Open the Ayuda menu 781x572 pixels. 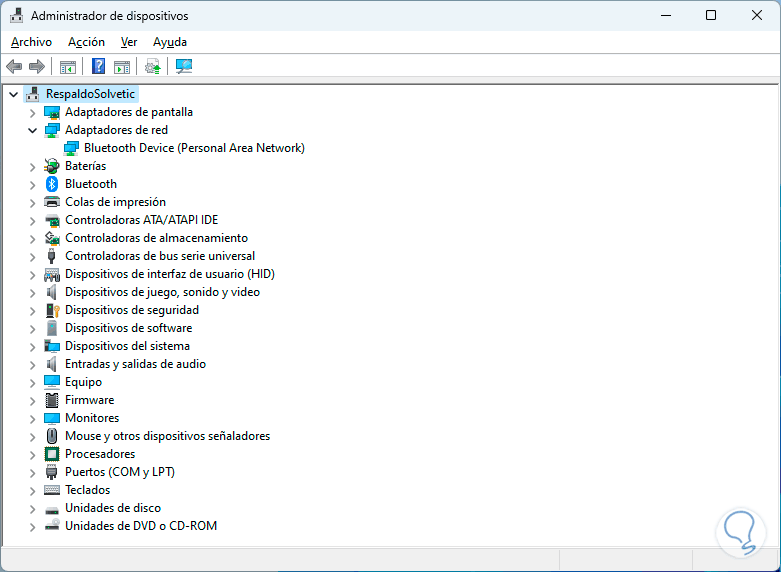coord(170,42)
